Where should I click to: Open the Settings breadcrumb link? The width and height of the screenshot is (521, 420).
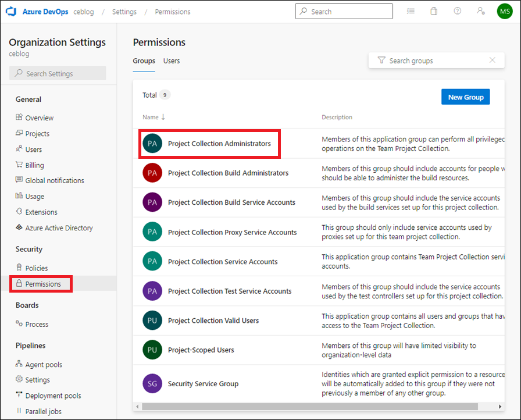(124, 12)
